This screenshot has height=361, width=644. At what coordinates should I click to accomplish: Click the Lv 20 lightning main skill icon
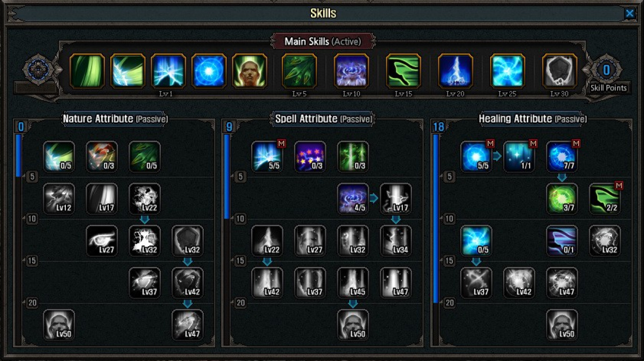click(x=455, y=71)
